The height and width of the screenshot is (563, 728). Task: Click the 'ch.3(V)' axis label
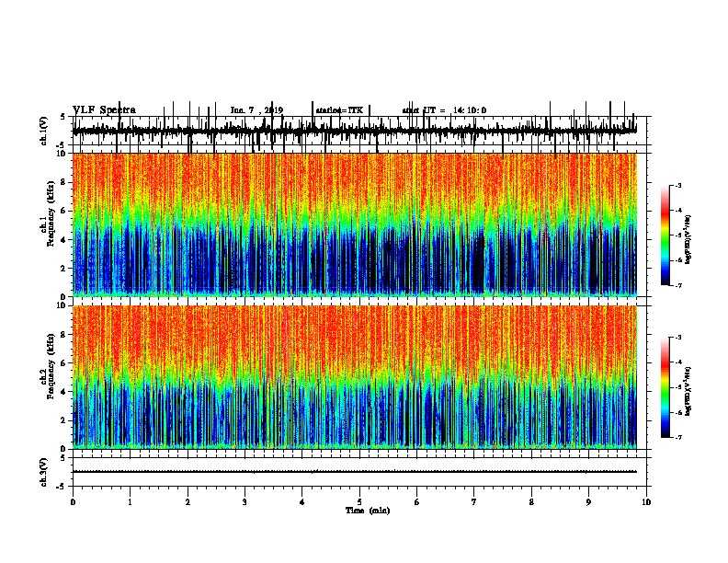44,472
